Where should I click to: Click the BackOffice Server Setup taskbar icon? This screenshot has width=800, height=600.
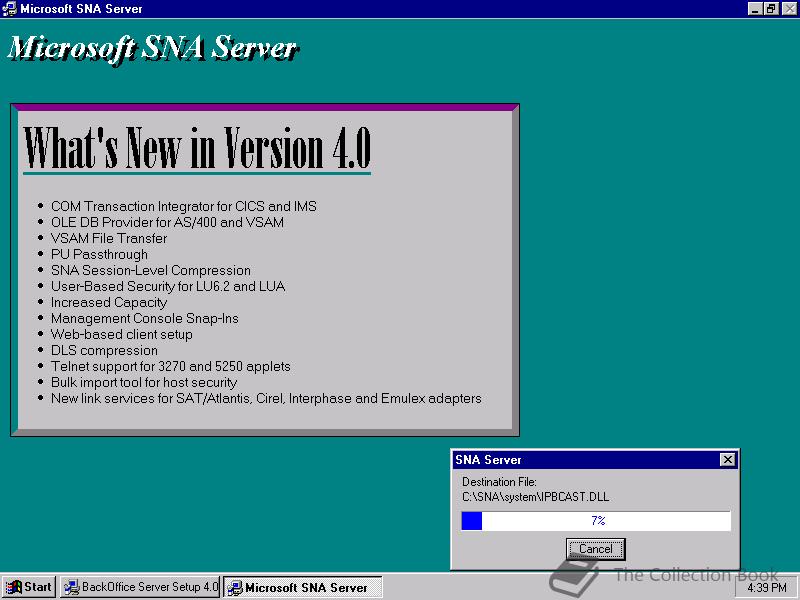pyautogui.click(x=71, y=587)
